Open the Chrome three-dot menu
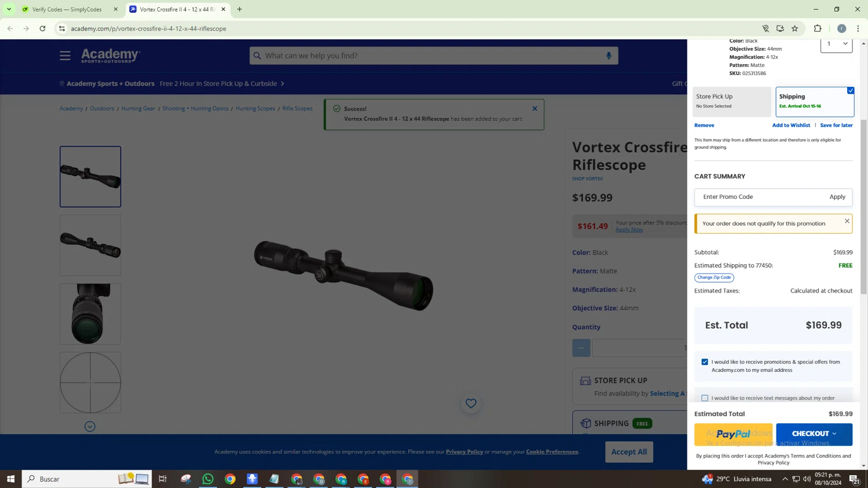Image resolution: width=868 pixels, height=488 pixels. (x=858, y=28)
